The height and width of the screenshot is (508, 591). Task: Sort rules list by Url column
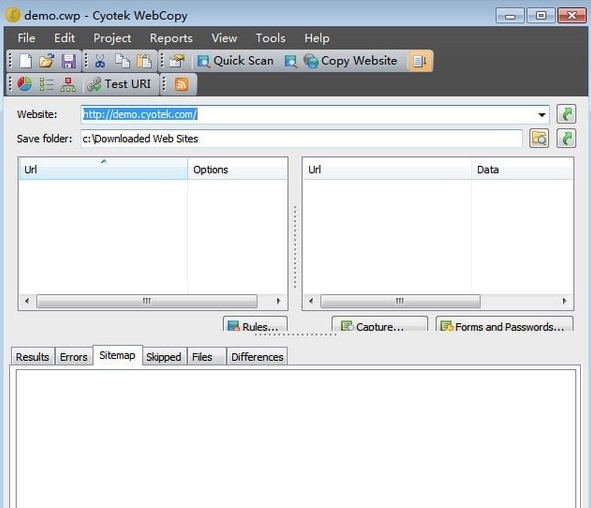(x=103, y=169)
